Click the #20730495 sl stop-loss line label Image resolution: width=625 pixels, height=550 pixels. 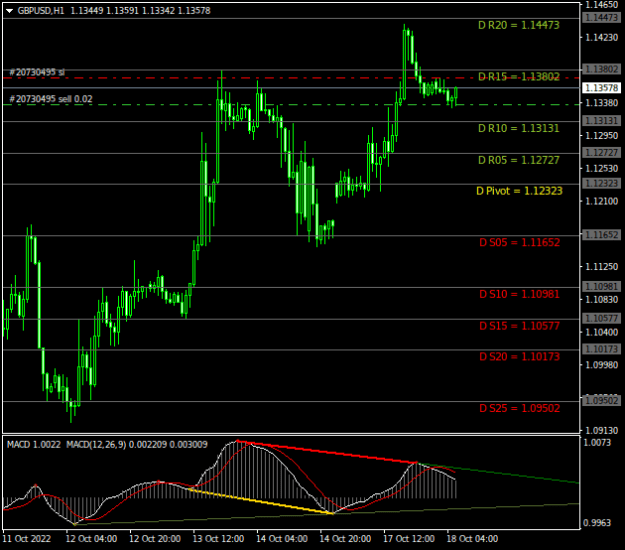37,73
